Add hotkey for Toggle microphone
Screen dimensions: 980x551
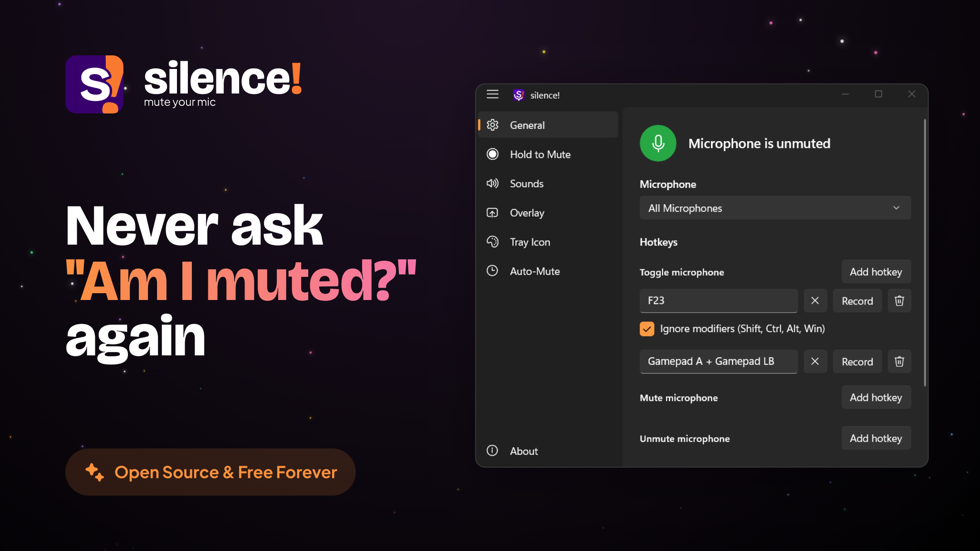(876, 271)
